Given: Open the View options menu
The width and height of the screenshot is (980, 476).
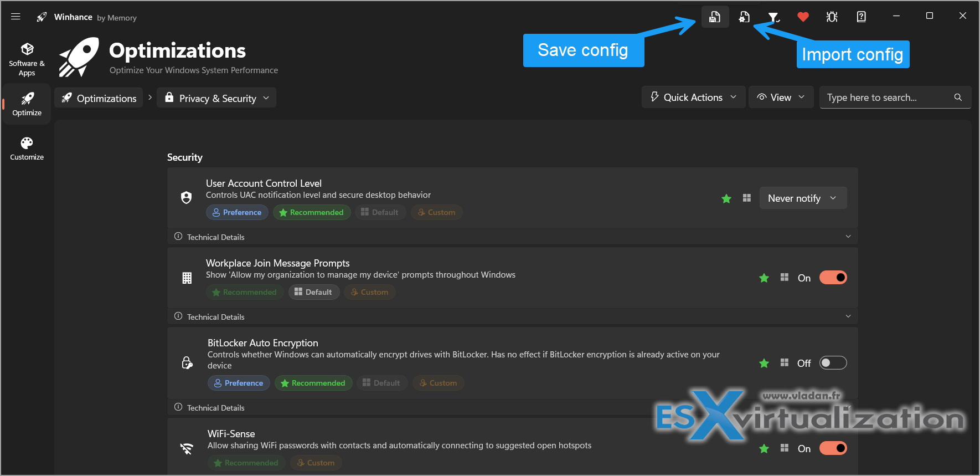Looking at the screenshot, I should [x=781, y=97].
